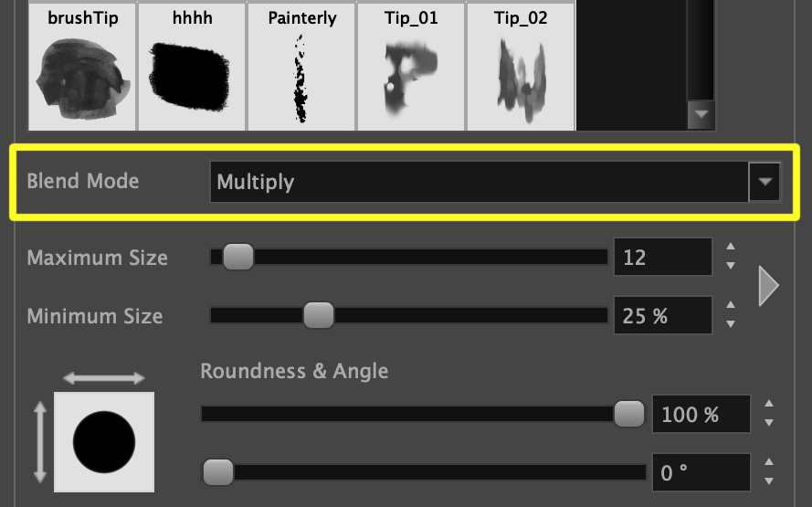
Task: Decrease Maximum Size with down arrow
Action: (x=730, y=266)
